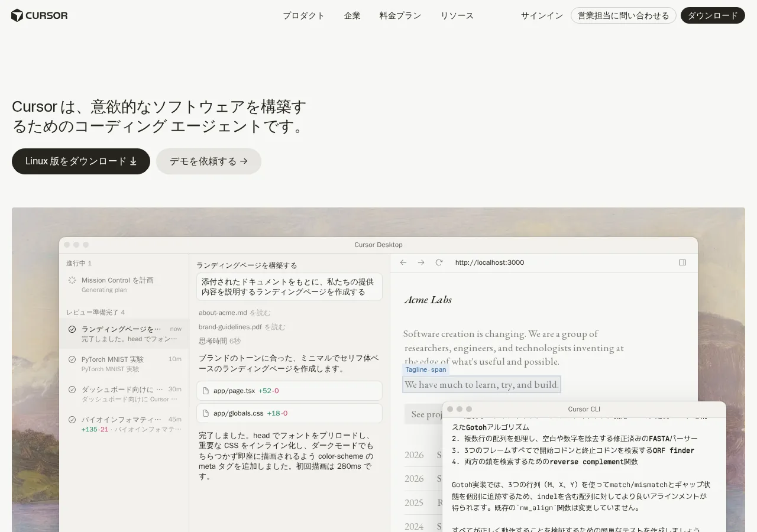Click the Acme Labs heading in preview

coord(428,300)
